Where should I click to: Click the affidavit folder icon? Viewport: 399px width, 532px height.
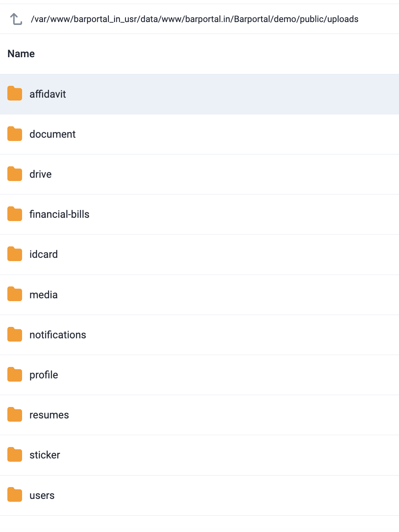(x=15, y=94)
